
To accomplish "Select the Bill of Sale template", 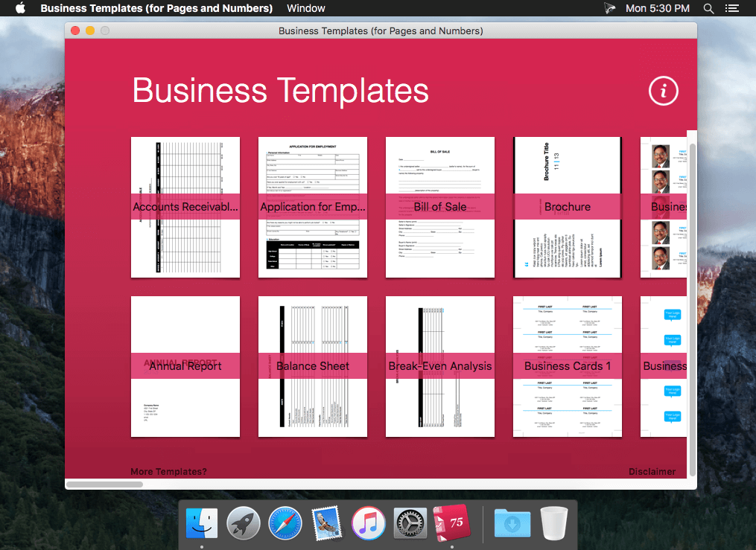I will [x=440, y=207].
